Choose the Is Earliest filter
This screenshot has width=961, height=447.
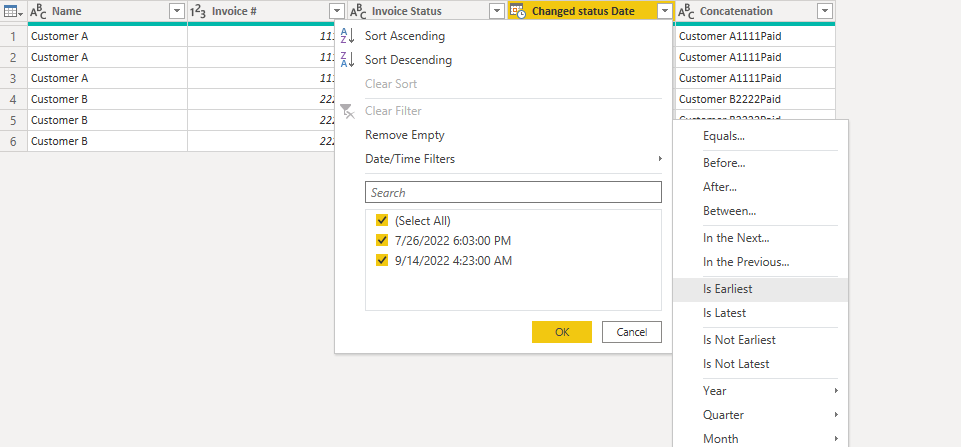pos(760,289)
